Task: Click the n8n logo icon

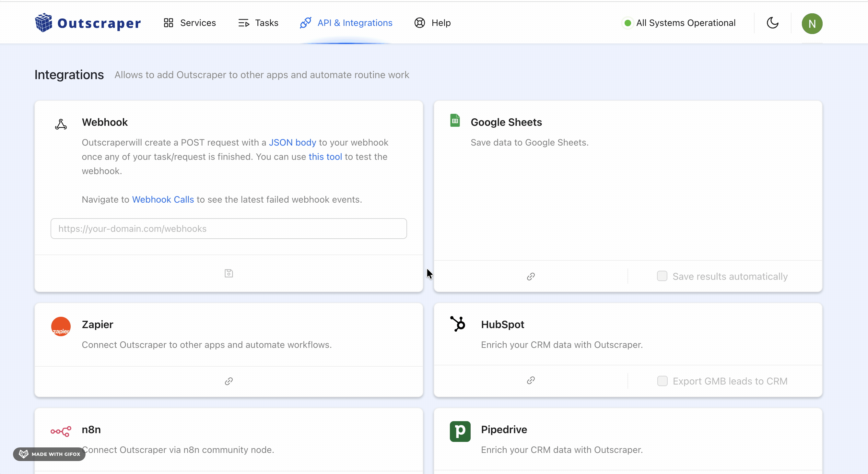Action: [x=61, y=432]
